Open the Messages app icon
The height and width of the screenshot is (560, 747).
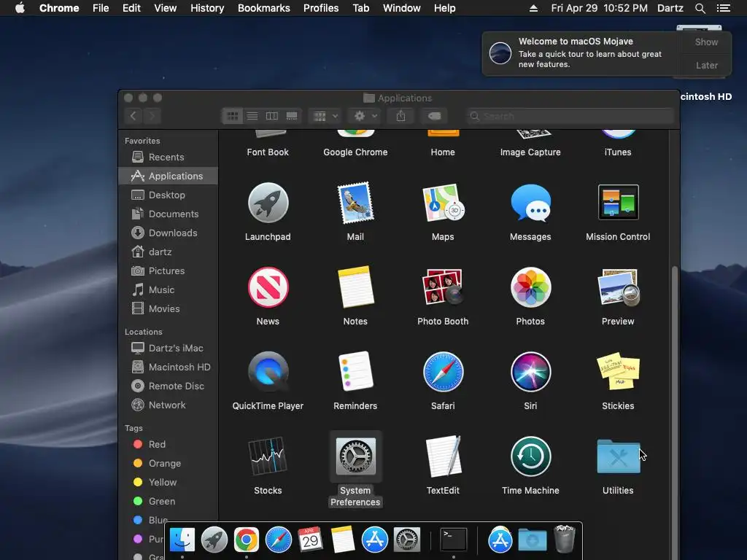(530, 203)
